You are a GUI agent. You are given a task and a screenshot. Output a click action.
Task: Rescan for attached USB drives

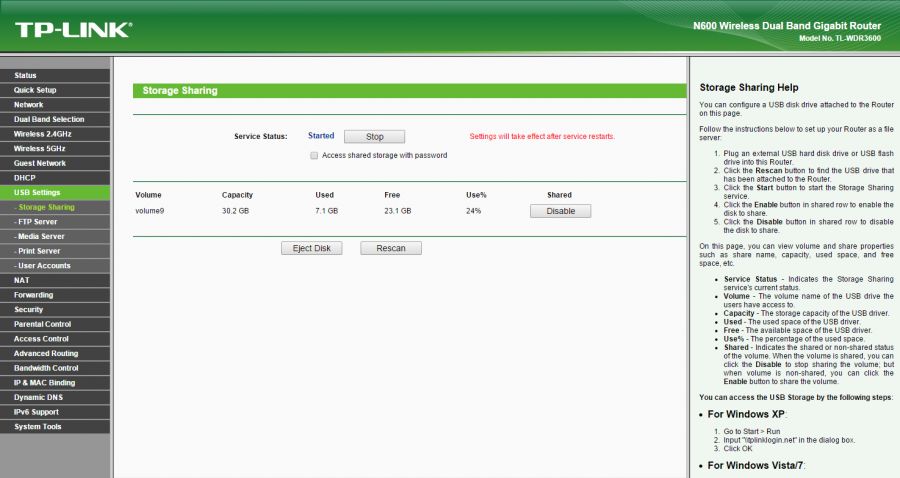(391, 248)
